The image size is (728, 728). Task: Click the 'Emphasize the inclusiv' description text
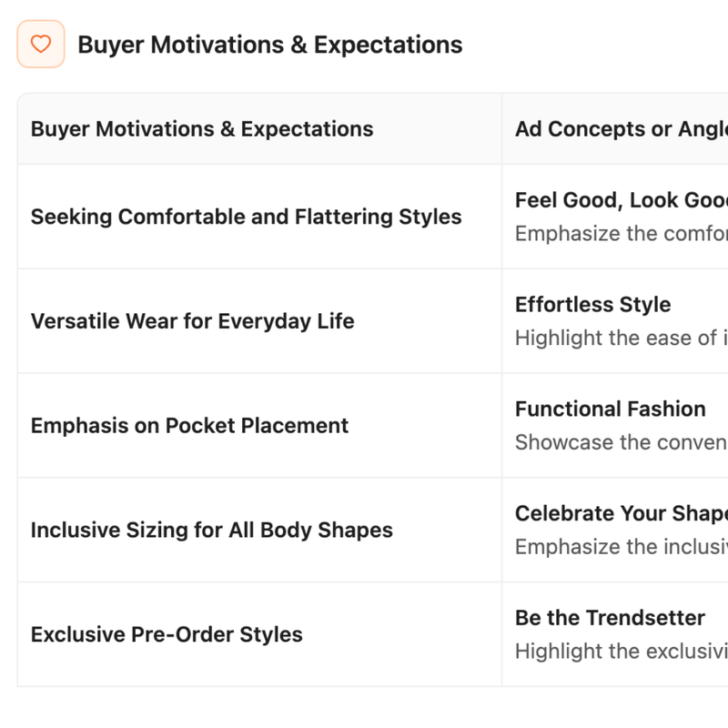622,547
